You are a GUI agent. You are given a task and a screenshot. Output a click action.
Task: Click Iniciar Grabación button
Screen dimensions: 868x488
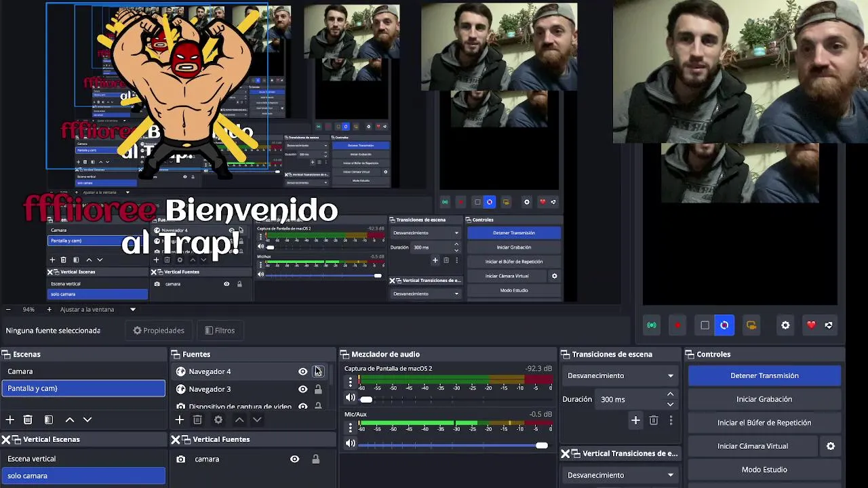pos(764,399)
